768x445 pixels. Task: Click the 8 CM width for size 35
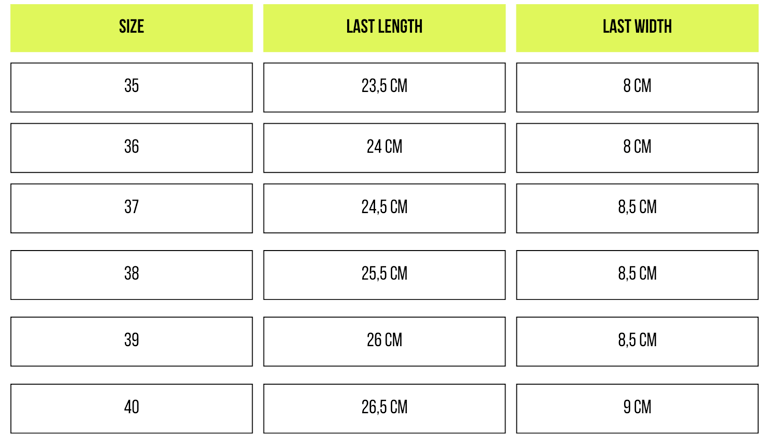(x=637, y=87)
